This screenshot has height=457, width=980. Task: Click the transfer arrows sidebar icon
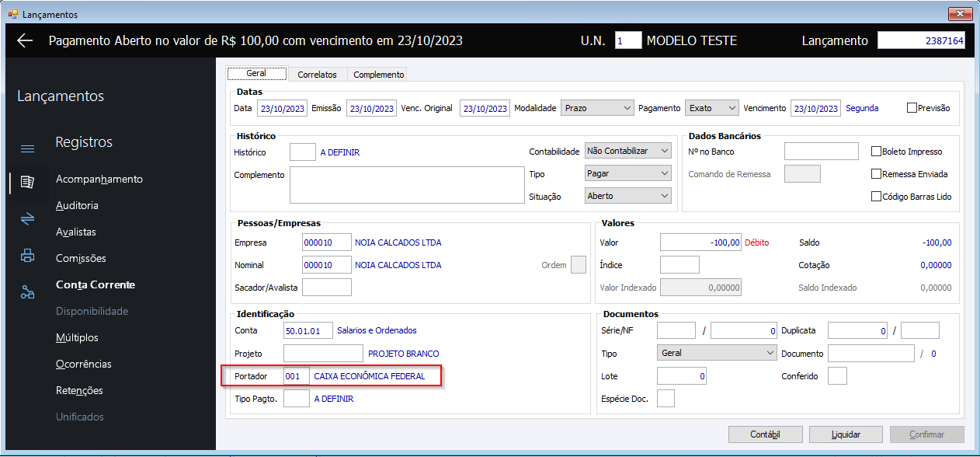(x=27, y=218)
